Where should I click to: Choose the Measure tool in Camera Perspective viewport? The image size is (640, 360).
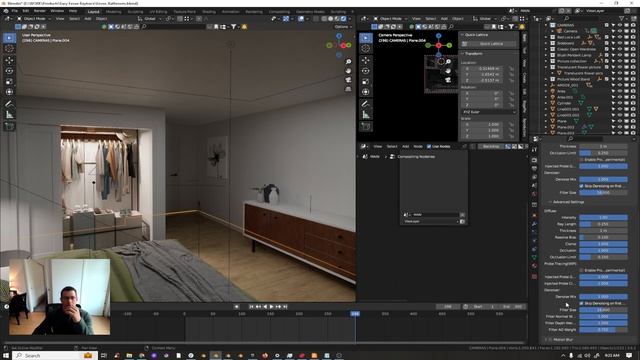pos(366,115)
